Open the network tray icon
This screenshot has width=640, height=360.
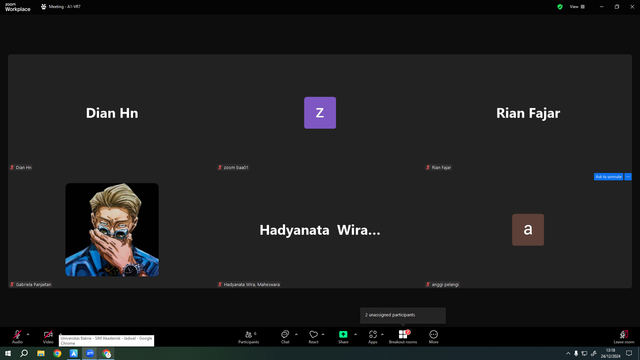click(584, 353)
